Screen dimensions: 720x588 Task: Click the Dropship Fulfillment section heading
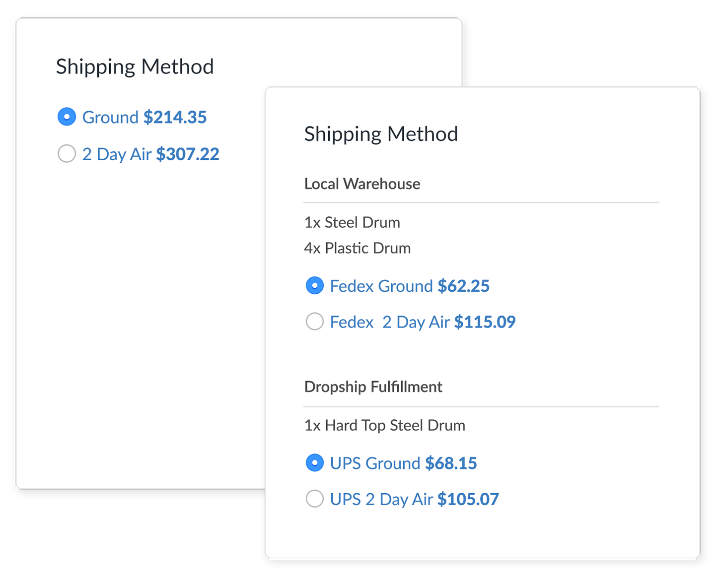[373, 387]
